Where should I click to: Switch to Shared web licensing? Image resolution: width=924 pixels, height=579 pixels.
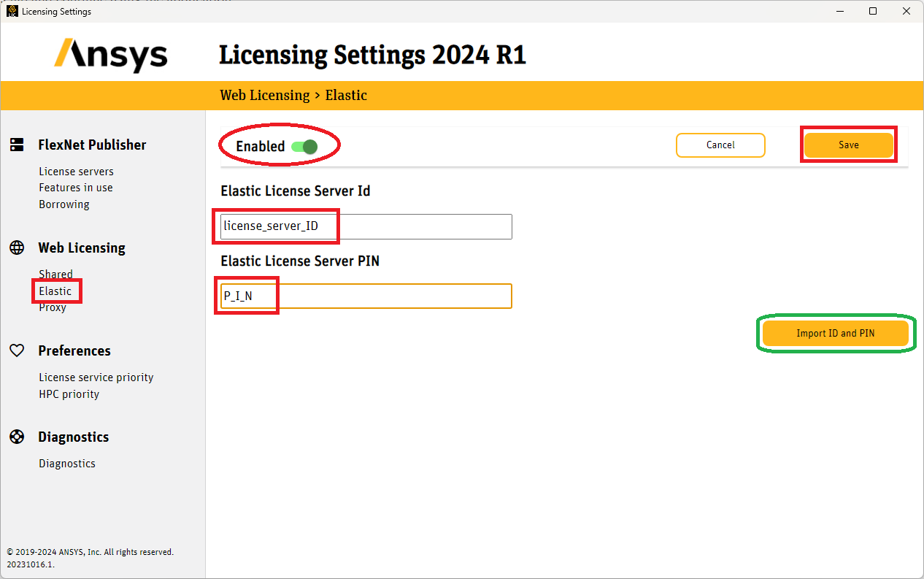(55, 274)
